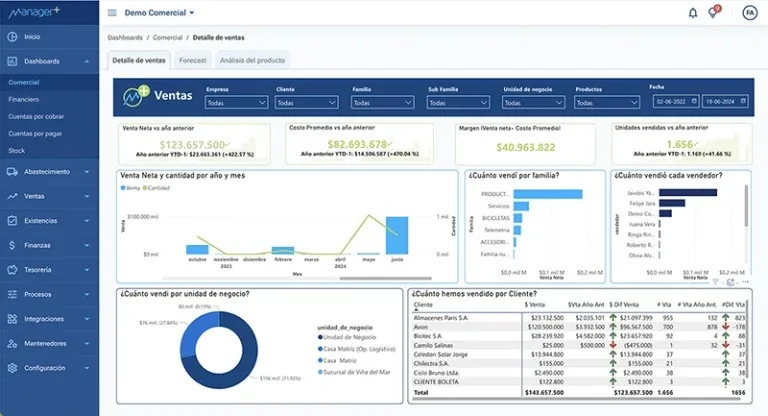Screen dimensions: 768x416
Task: Click the Abastecimiento truck icon
Action: [x=12, y=172]
